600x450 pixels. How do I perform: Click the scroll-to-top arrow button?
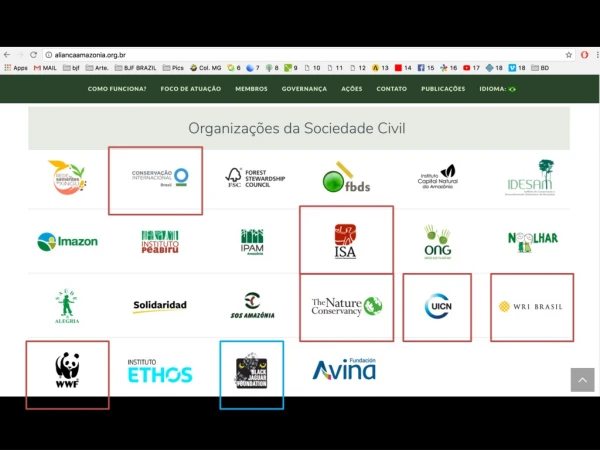pyautogui.click(x=582, y=380)
